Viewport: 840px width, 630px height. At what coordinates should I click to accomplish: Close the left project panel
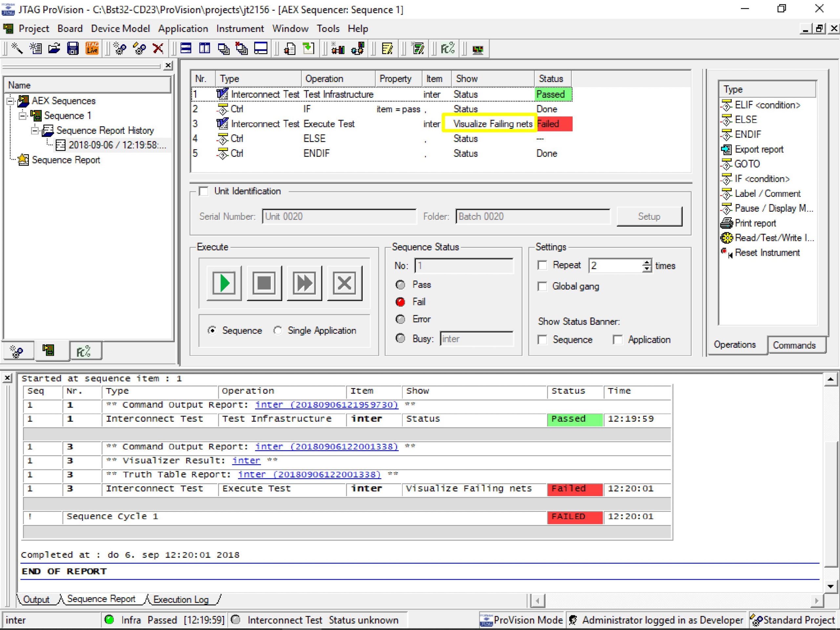pyautogui.click(x=168, y=66)
